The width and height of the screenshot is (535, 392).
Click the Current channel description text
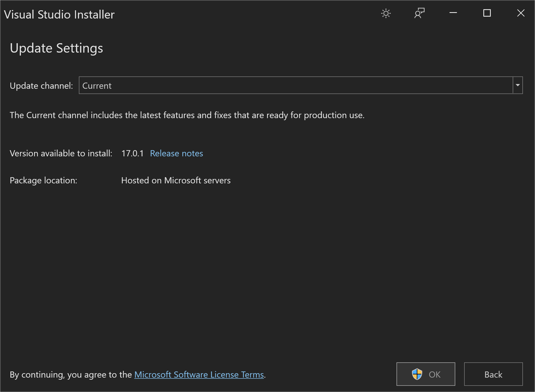187,115
